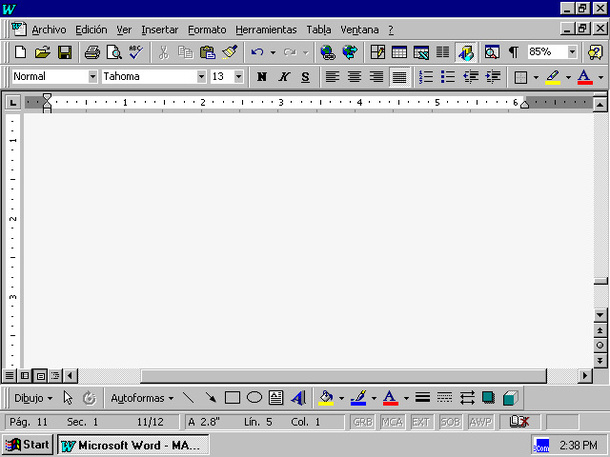Click the taskbar clock showing 2:38 PM
The image size is (610, 457).
point(578,445)
